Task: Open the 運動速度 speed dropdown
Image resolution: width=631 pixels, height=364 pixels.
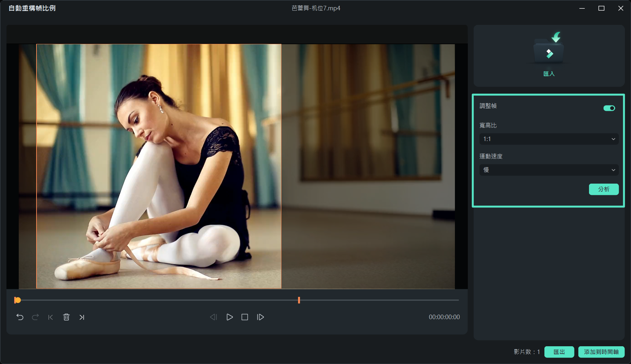Action: coord(549,170)
